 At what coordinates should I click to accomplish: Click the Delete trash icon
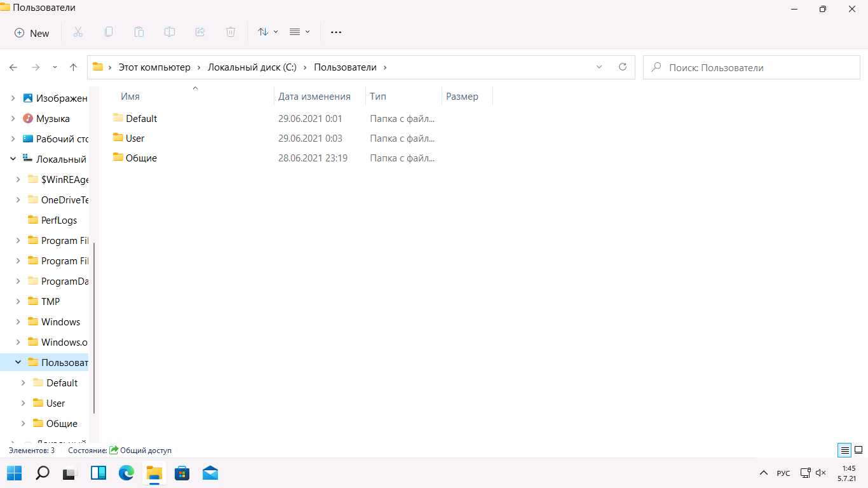click(x=231, y=32)
